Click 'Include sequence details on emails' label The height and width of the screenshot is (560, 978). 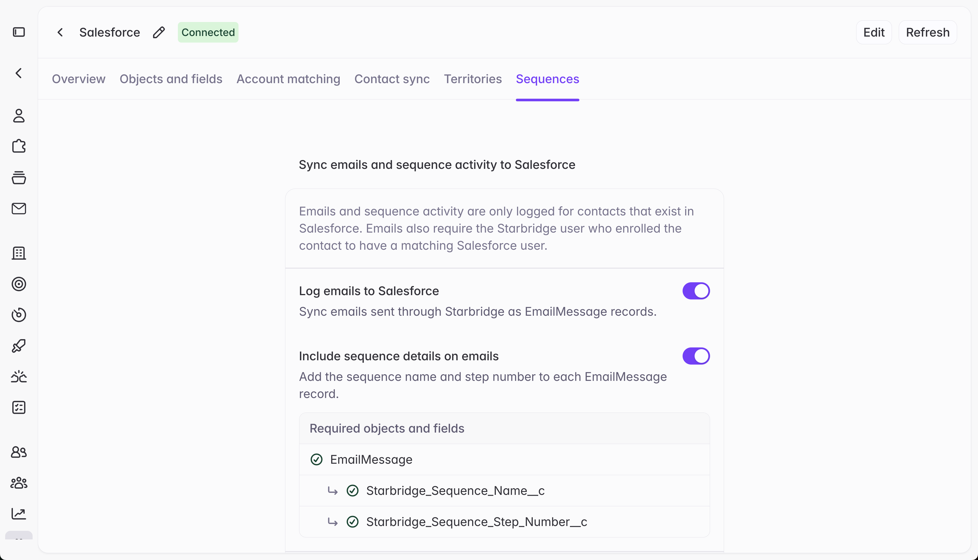(x=399, y=356)
